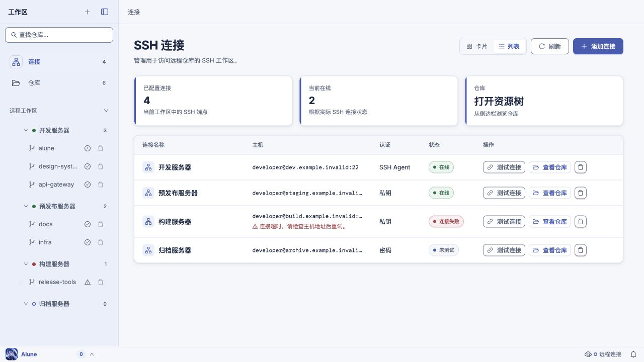The image size is (644, 362).
Task: Delete alune with its trash icon
Action: click(x=101, y=148)
